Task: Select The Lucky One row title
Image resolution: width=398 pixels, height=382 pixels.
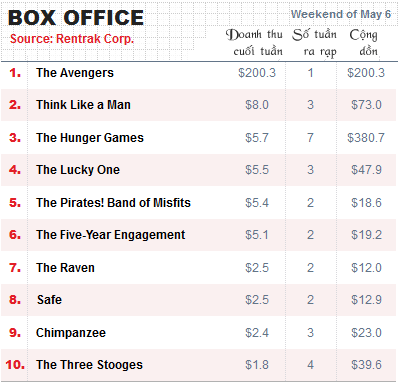Action: [x=78, y=170]
